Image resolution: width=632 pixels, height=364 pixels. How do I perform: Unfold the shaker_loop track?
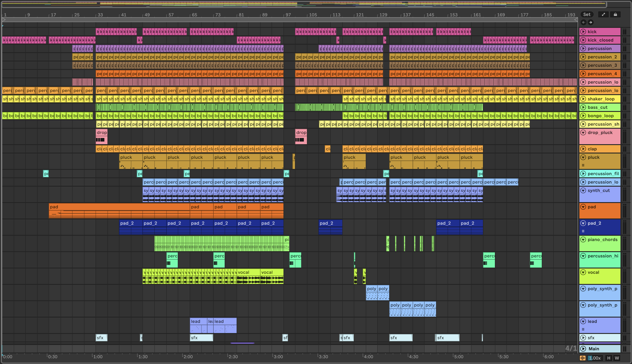tap(583, 99)
